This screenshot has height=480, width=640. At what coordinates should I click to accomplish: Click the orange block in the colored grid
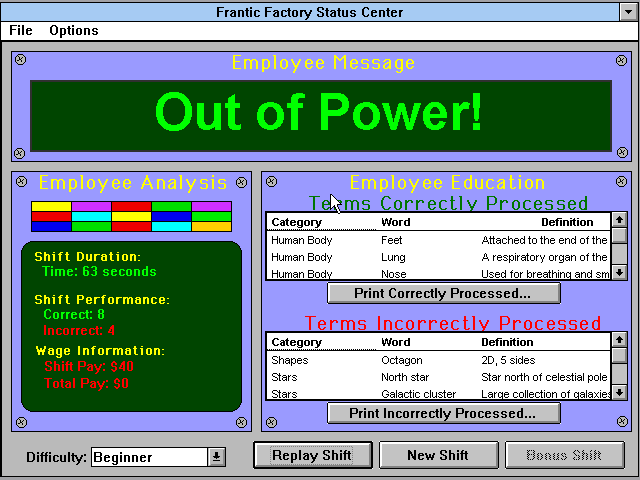click(x=211, y=227)
